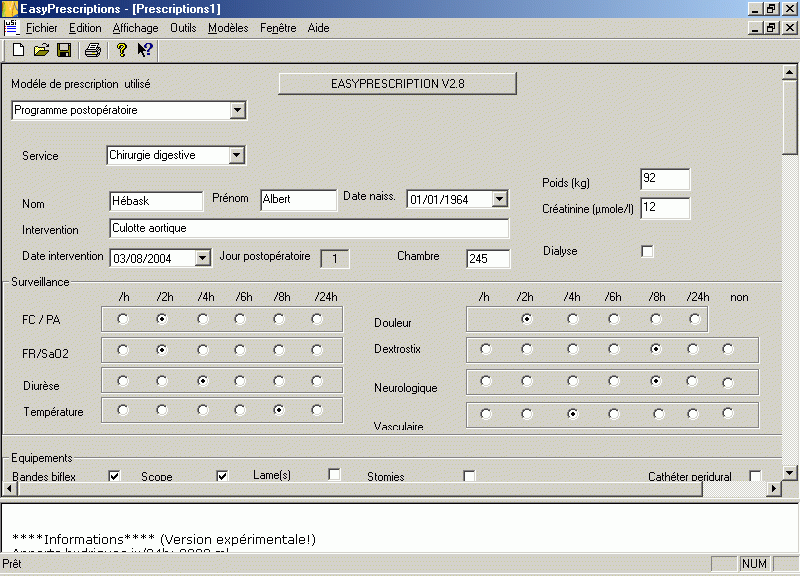Set FC / PA surveillance to /h

coord(123,319)
